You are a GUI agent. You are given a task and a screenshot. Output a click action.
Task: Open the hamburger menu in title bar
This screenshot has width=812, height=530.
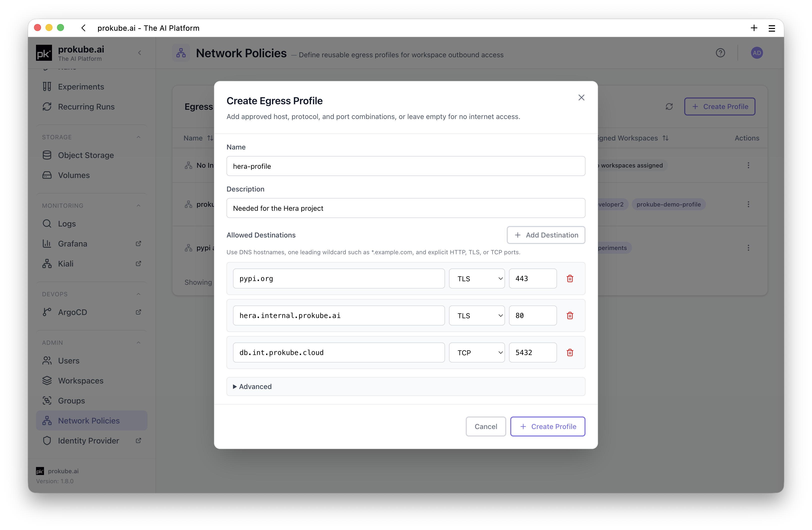coord(772,28)
